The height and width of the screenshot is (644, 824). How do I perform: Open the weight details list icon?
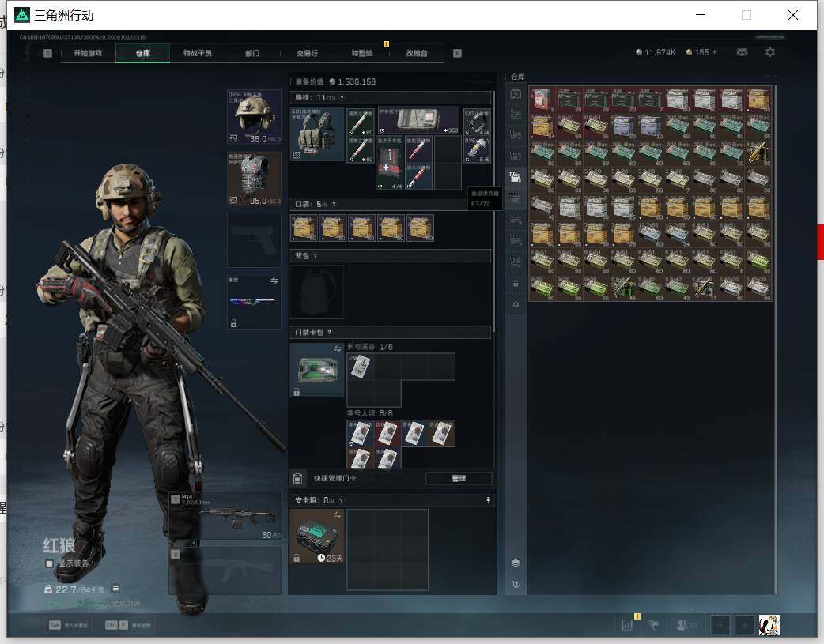[115, 589]
